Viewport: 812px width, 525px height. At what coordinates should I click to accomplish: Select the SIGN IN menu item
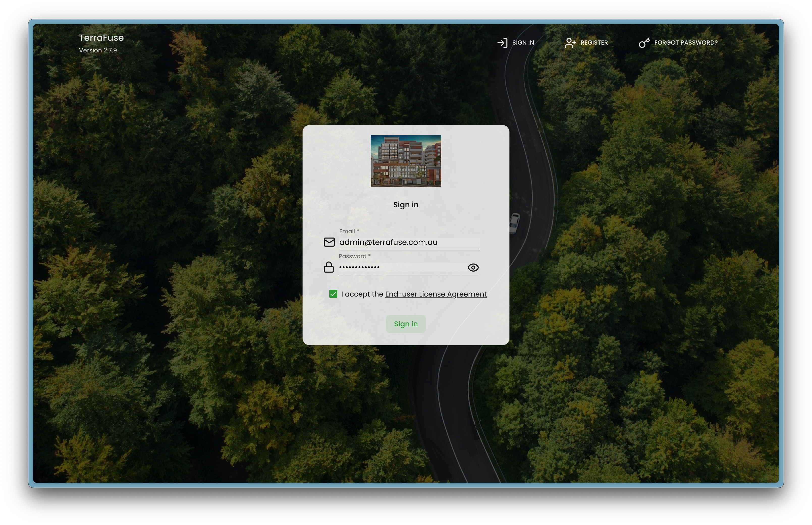click(523, 42)
